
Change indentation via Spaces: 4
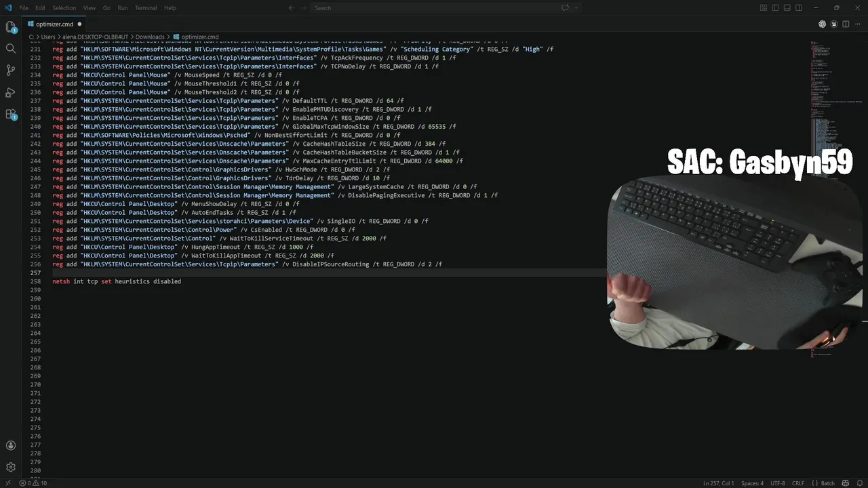752,483
